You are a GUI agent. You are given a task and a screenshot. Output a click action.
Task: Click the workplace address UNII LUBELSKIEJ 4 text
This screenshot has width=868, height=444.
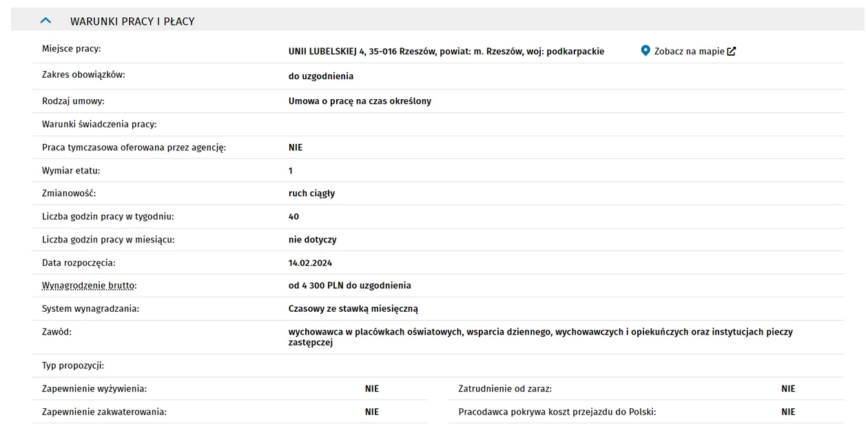pos(446,51)
